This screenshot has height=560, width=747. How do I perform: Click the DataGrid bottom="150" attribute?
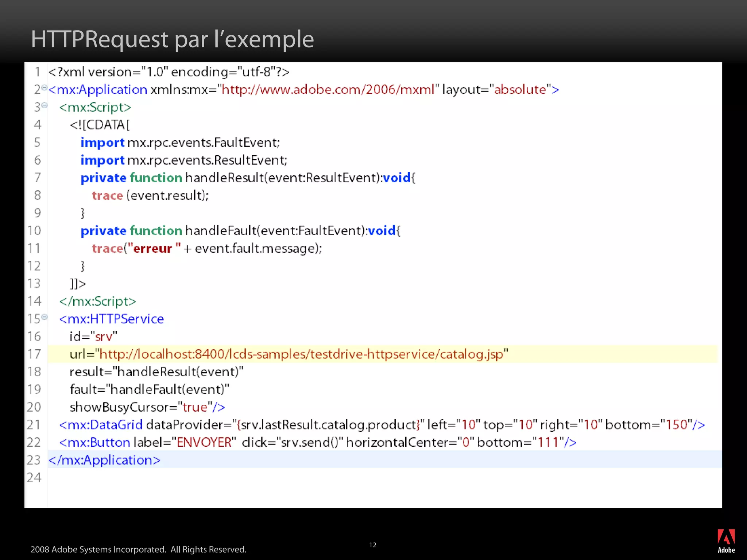click(x=649, y=424)
